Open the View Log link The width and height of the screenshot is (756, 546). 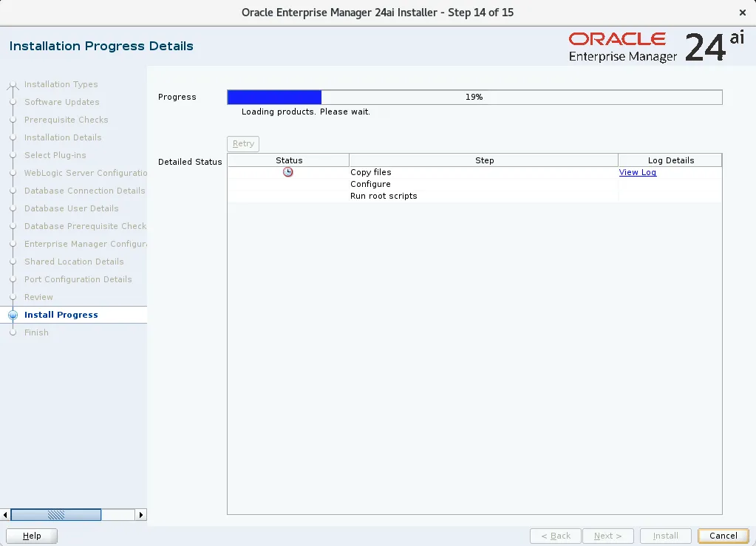[637, 171]
